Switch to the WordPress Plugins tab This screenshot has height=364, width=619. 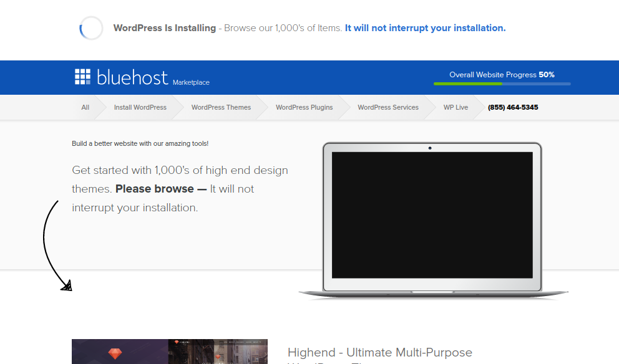(x=305, y=107)
